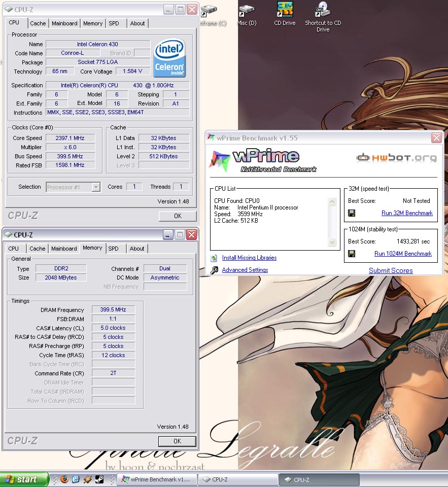
Task: Run the 1024M Benchmark
Action: point(403,254)
